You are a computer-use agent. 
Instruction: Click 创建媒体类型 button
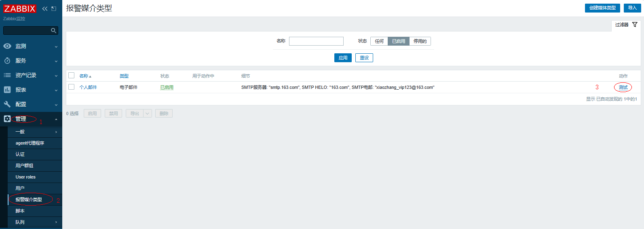pyautogui.click(x=602, y=8)
